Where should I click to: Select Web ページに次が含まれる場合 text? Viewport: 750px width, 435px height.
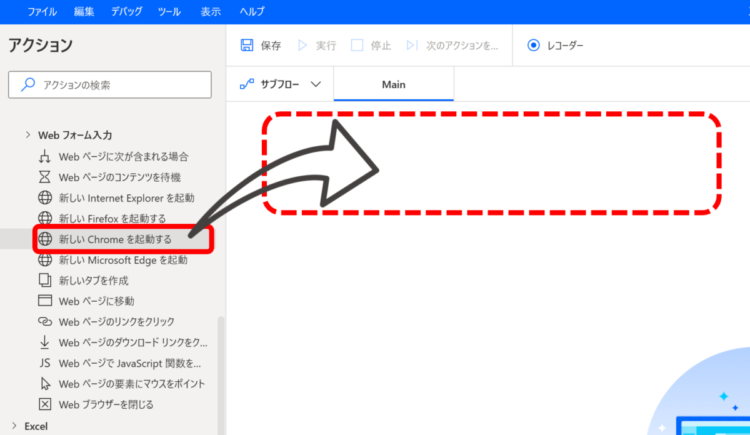(x=123, y=157)
